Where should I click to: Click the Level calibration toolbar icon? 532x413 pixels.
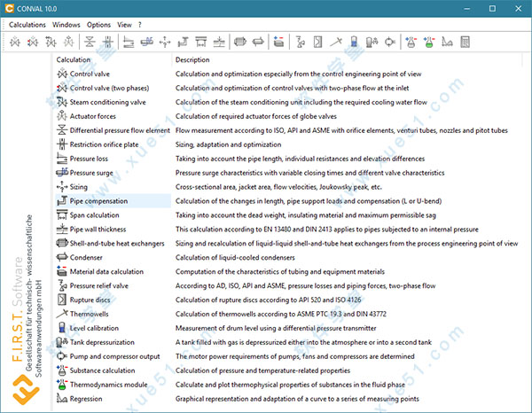pos(355,42)
